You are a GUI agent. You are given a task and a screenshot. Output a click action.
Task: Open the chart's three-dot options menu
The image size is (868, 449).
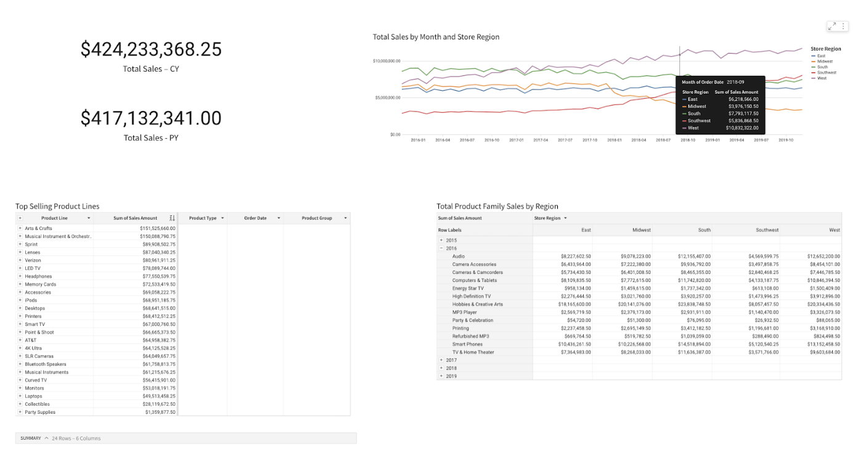[843, 26]
